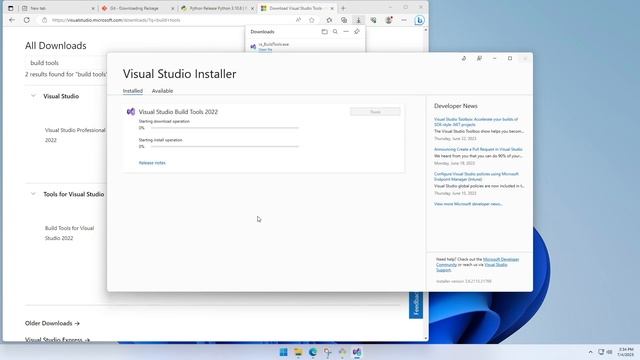Open Visual Studio Toolbox news article link

(x=476, y=122)
